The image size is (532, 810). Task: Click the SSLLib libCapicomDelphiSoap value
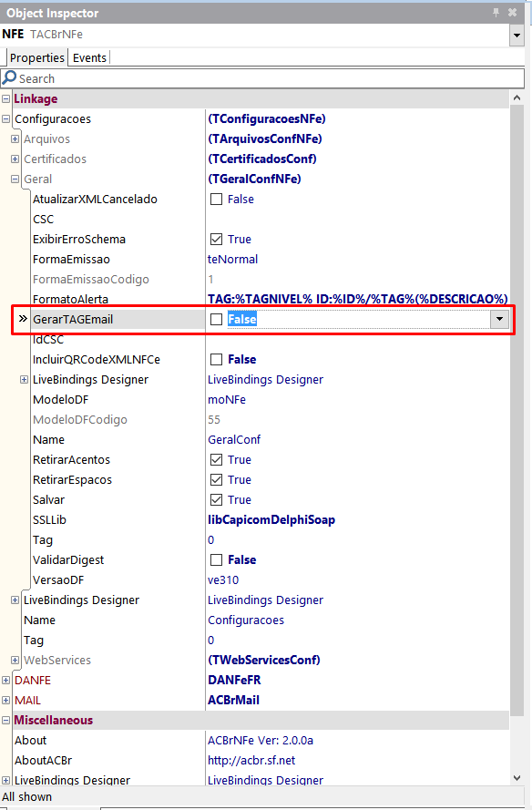[x=271, y=519]
